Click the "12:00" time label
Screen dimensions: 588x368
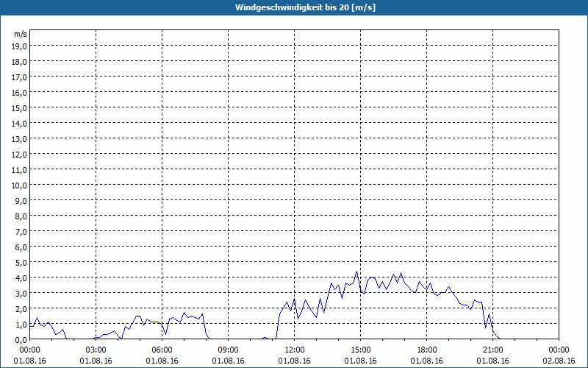tap(295, 350)
